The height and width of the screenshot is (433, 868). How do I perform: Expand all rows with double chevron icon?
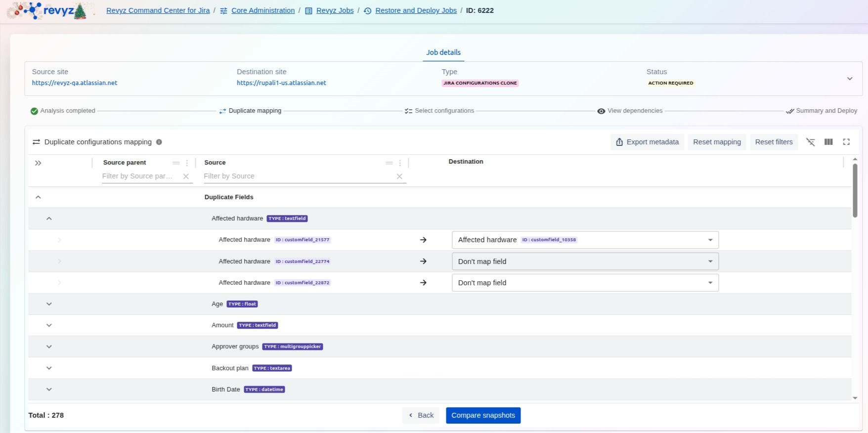pyautogui.click(x=38, y=163)
